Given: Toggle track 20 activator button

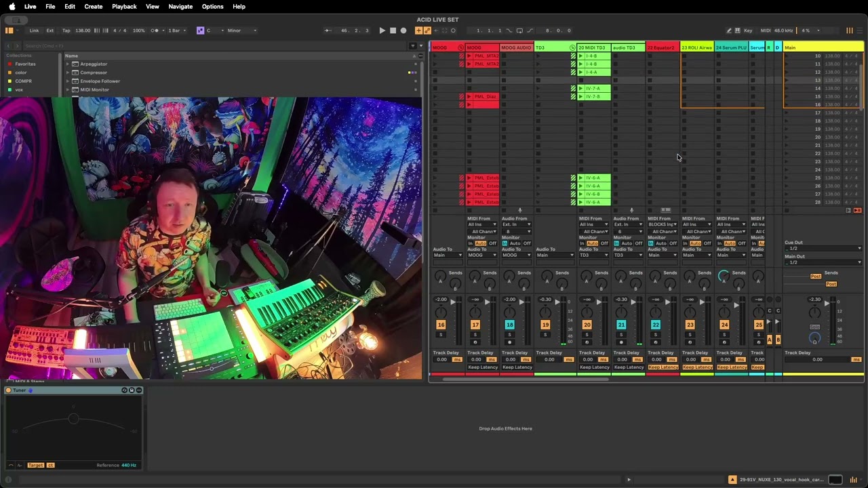Looking at the screenshot, I should tap(587, 325).
